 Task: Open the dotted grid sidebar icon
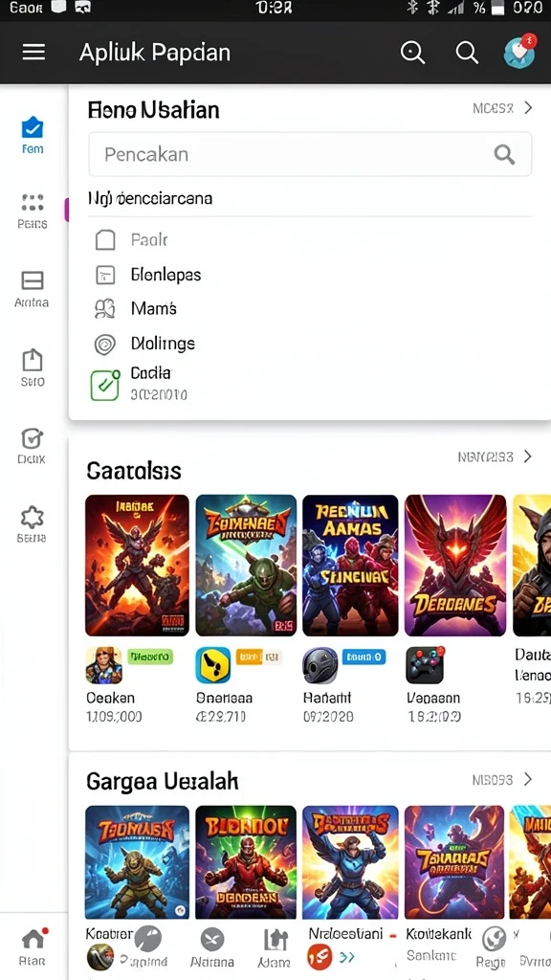pos(33,211)
